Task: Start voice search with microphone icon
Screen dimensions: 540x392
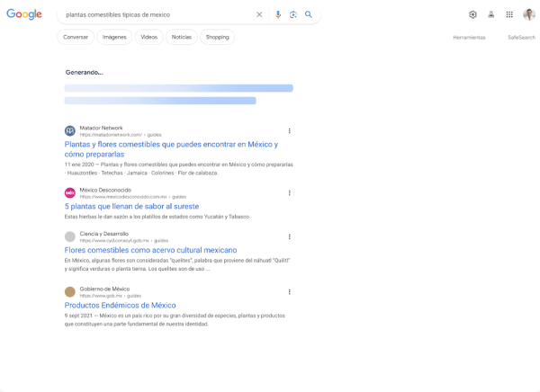Action: click(278, 14)
